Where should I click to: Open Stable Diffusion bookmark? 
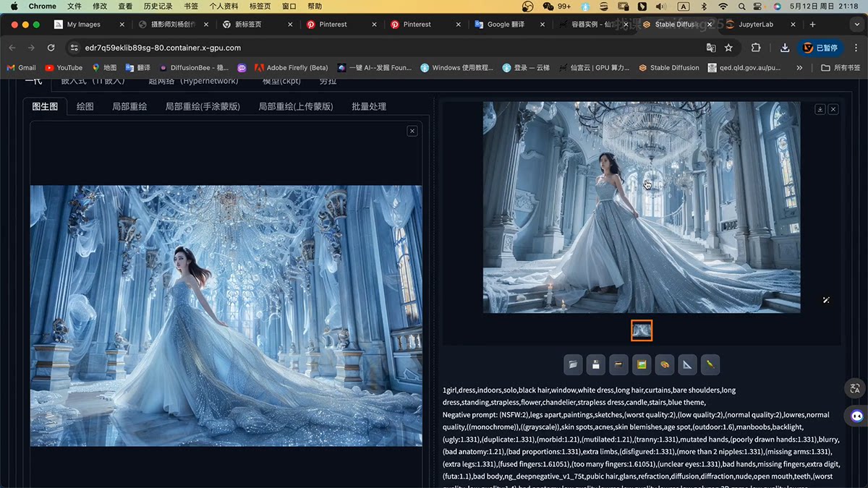tap(669, 68)
